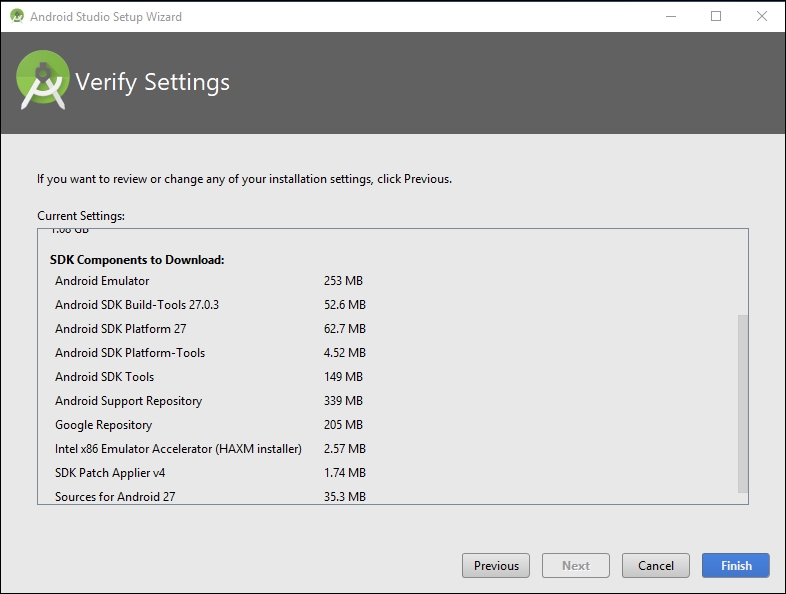Click the Finish button
Viewport: 786px width, 594px height.
[x=735, y=565]
